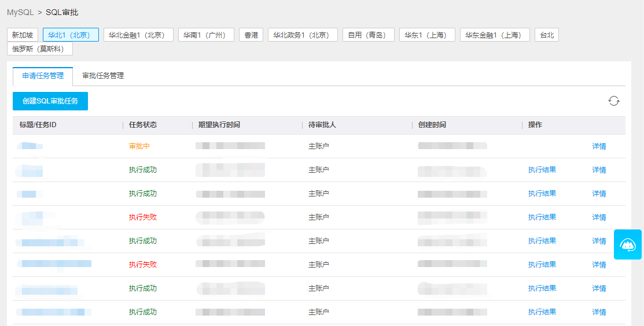The image size is (644, 326).
Task: Open the floating chat assistant icon
Action: pos(628,244)
